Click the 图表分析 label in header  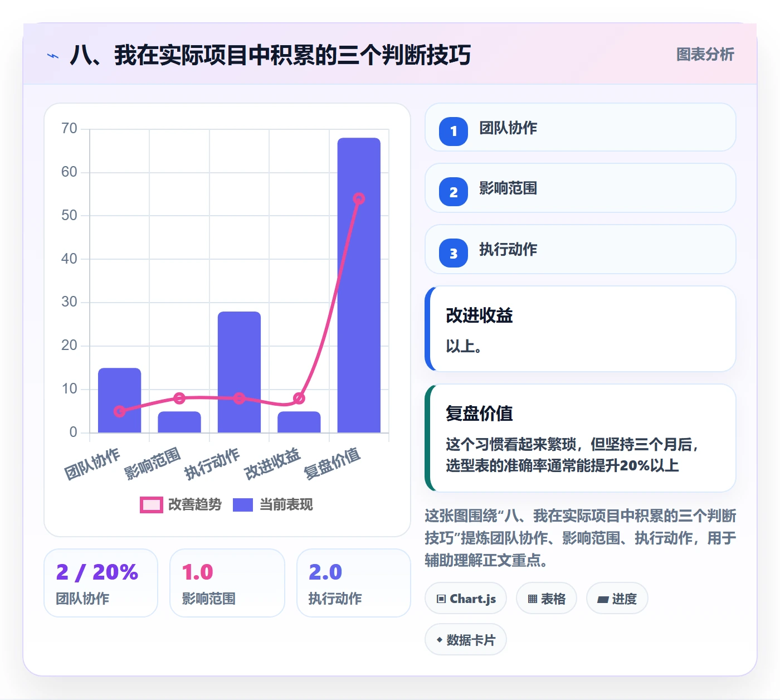[705, 55]
